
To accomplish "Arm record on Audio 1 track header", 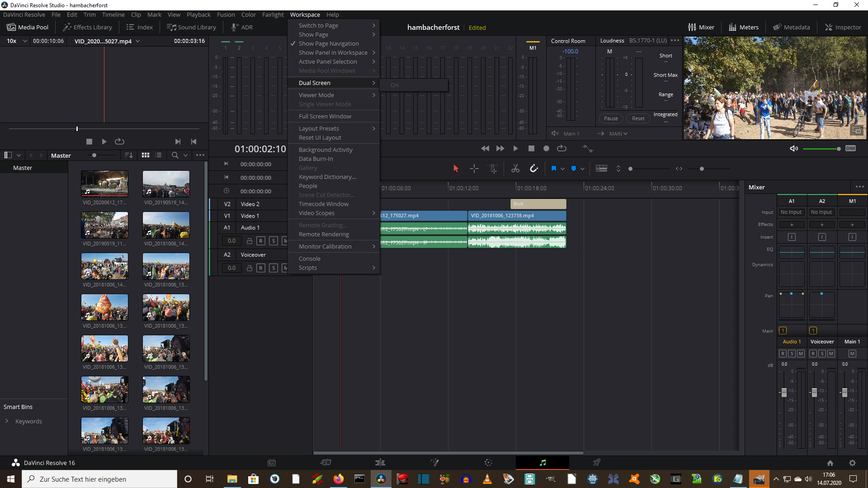I will point(261,241).
